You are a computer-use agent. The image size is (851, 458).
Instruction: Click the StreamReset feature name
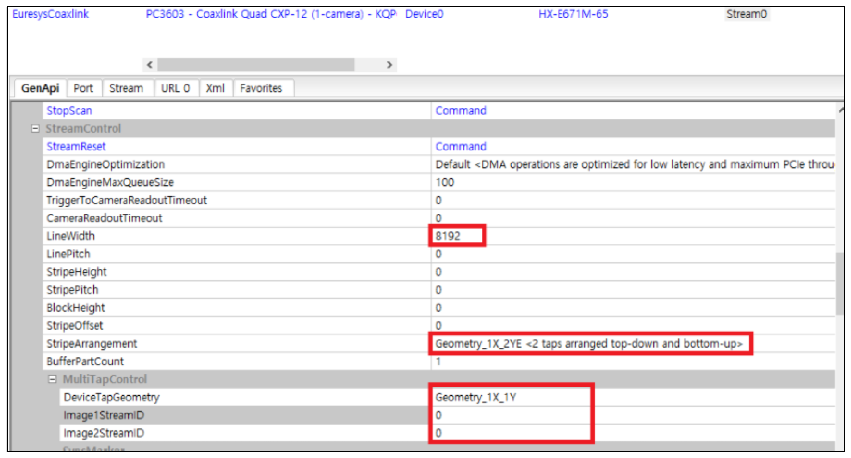pyautogui.click(x=76, y=147)
